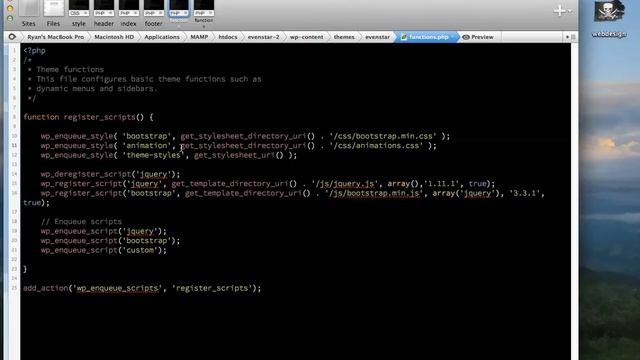Click the '3.3.1' version string
The height and width of the screenshot is (360, 640).
click(x=525, y=193)
